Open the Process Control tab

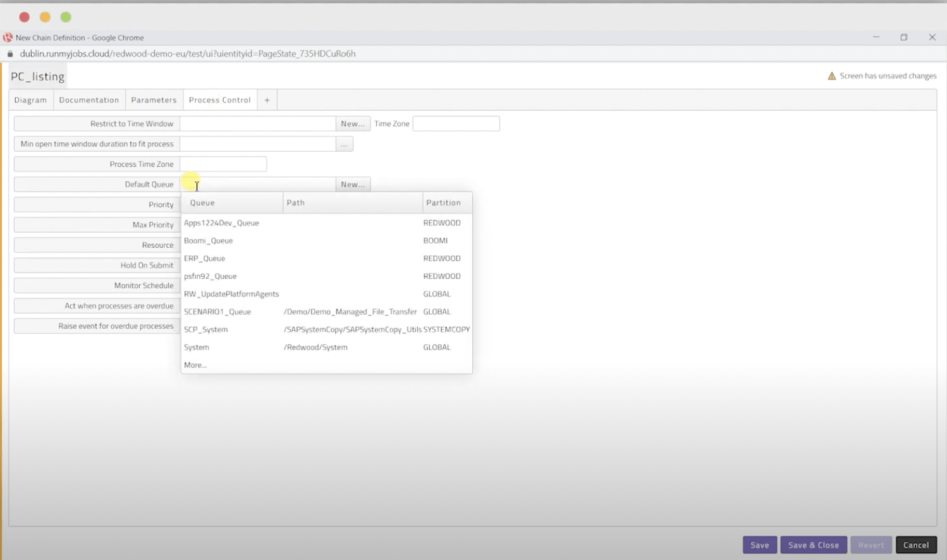pyautogui.click(x=219, y=99)
